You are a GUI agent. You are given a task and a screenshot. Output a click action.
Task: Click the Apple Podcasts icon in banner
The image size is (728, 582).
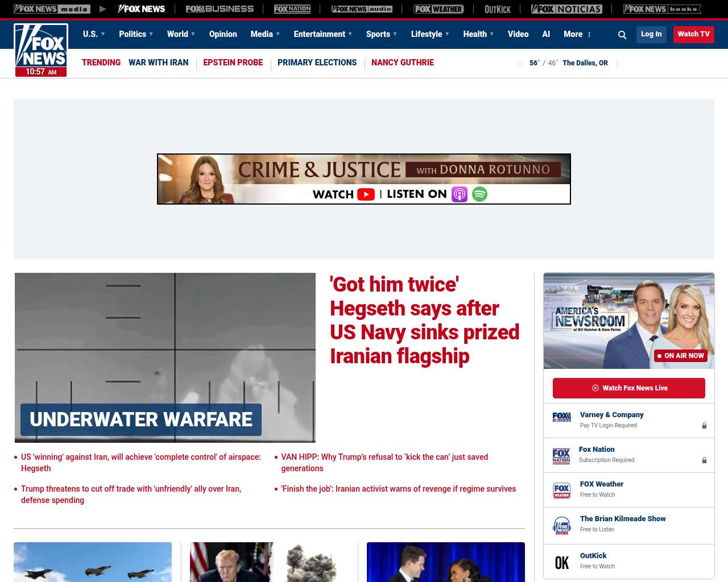pyautogui.click(x=460, y=194)
